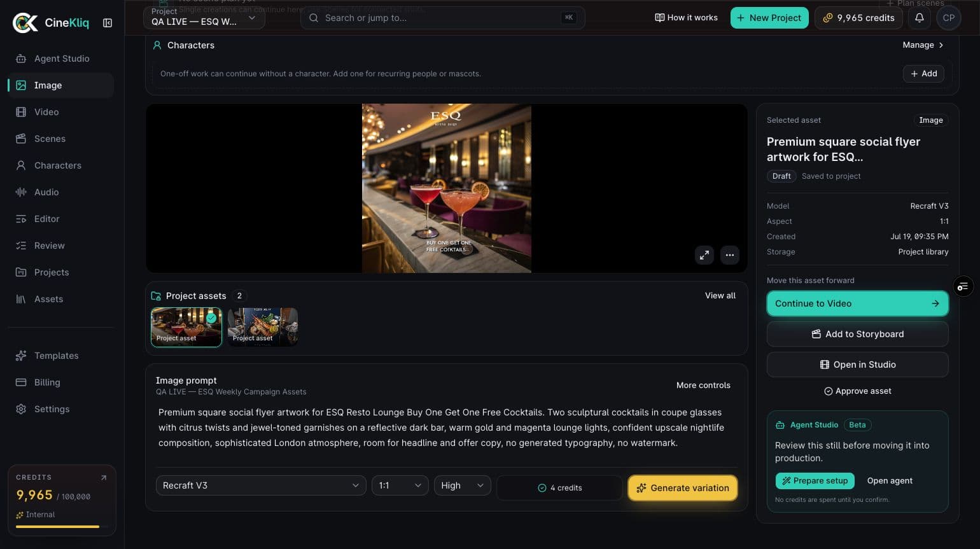The width and height of the screenshot is (980, 549).
Task: Click the ESQ cocktail flyer preview image
Action: (447, 188)
